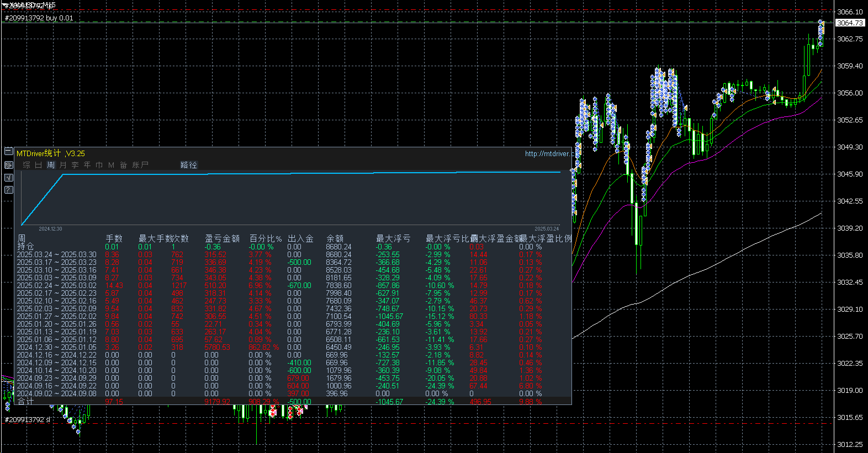Image resolution: width=868 pixels, height=453 pixels.
Task: Click the 手数 column header
Action: (x=114, y=238)
